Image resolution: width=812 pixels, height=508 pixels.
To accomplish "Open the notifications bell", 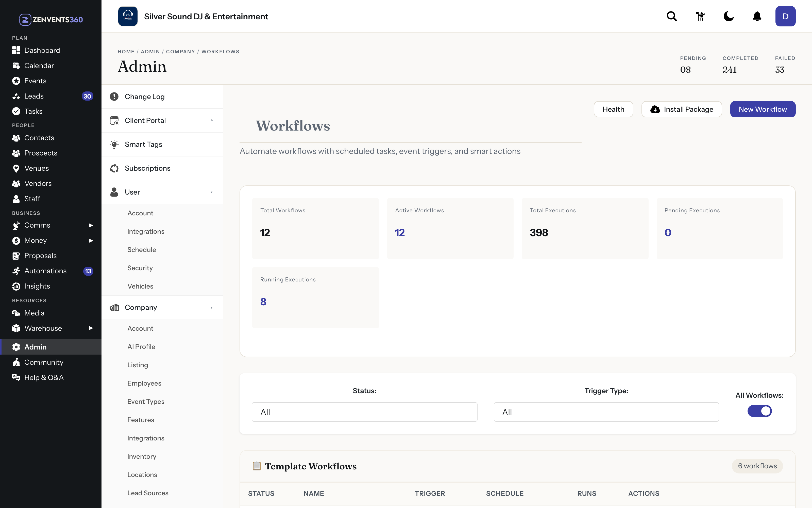I will [x=757, y=16].
